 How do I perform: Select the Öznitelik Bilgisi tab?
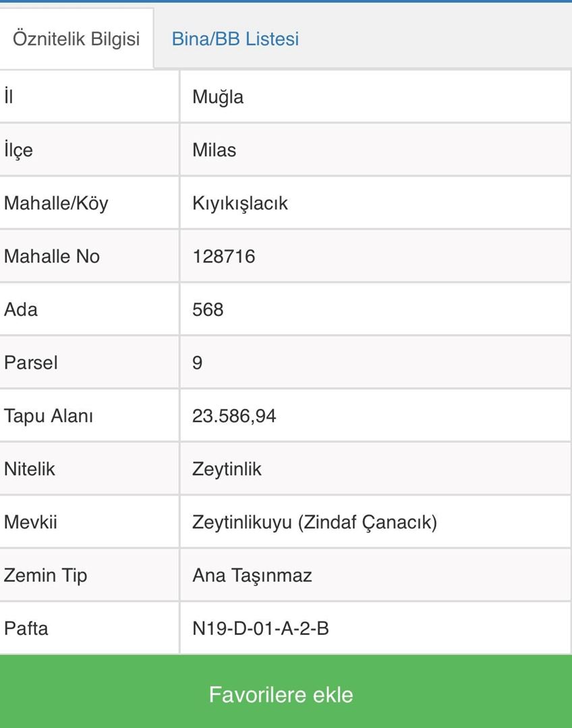(76, 39)
